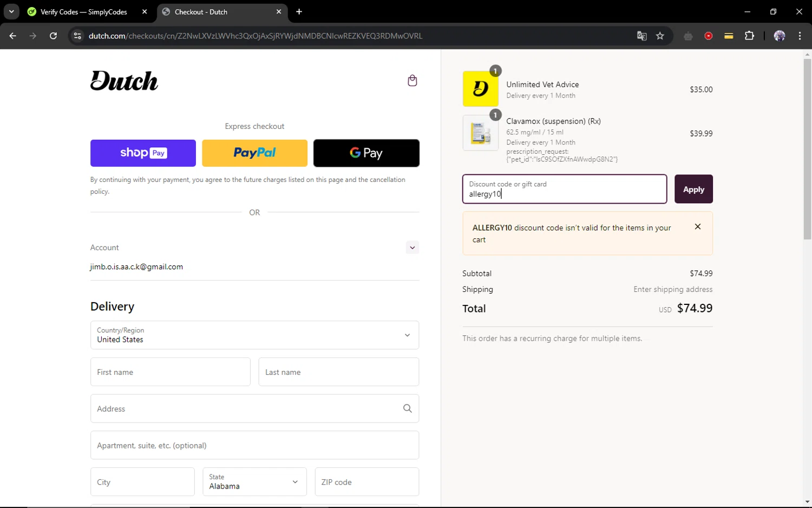Open the shopping bag cart icon
812x508 pixels.
pyautogui.click(x=412, y=81)
